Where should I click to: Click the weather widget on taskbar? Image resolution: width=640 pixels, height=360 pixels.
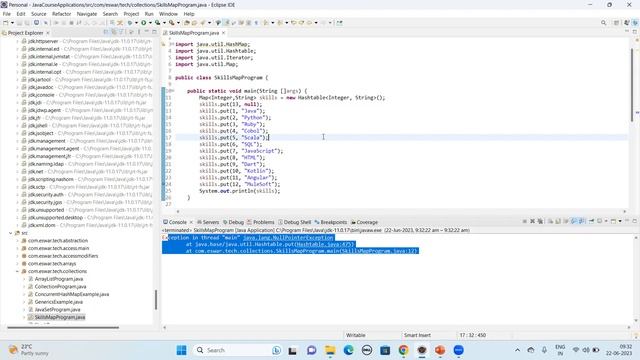pos(29,350)
